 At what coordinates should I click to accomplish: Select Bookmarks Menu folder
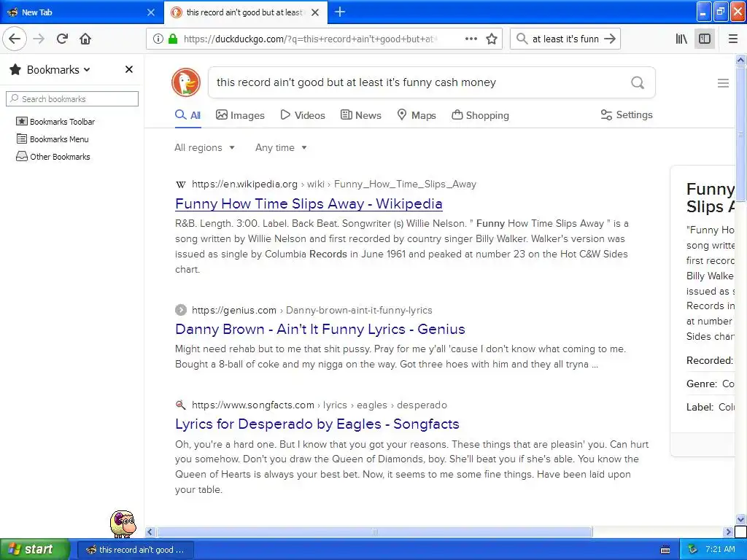tap(53, 139)
